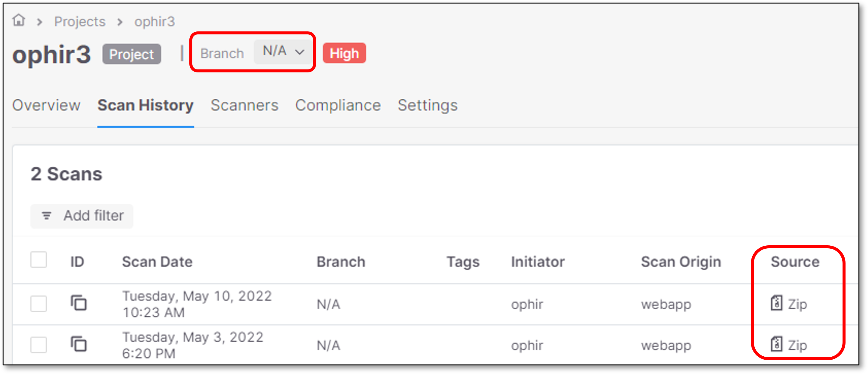Click the Add filter button

pos(82,216)
